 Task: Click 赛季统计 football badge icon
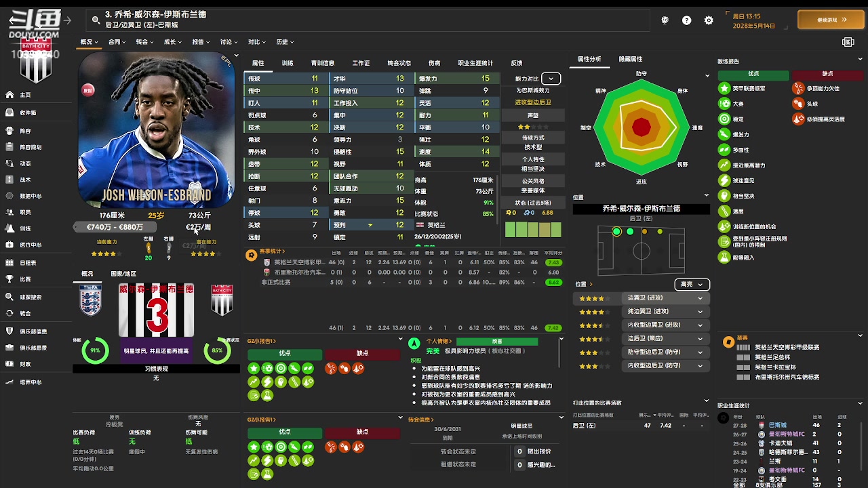coord(252,255)
